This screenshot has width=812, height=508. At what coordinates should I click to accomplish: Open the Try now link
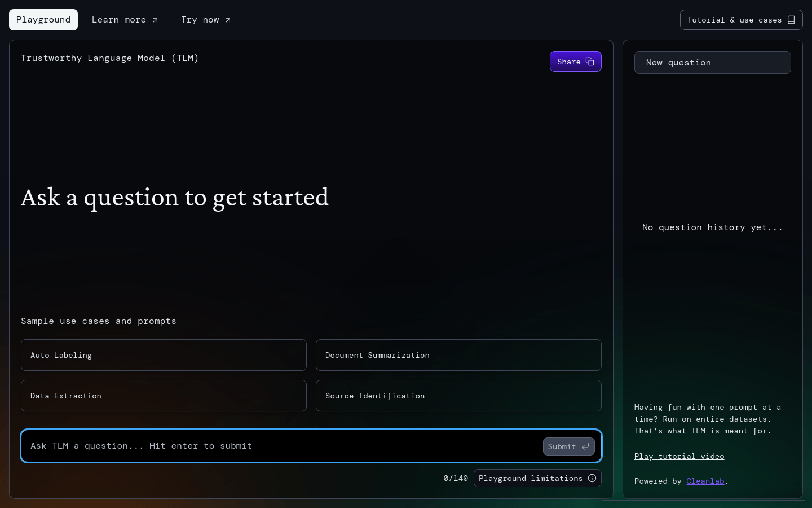[x=206, y=20]
